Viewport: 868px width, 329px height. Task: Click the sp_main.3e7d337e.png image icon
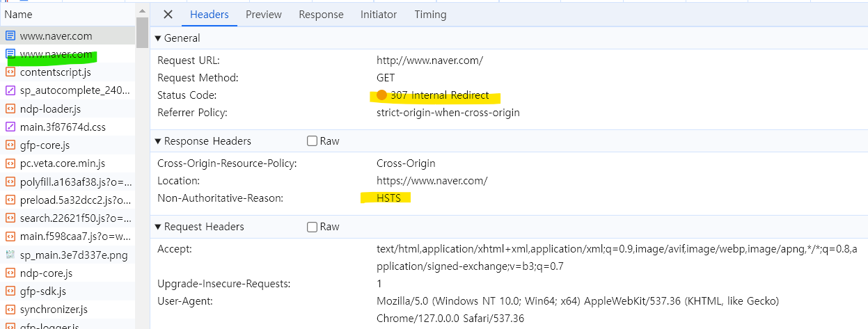10,255
